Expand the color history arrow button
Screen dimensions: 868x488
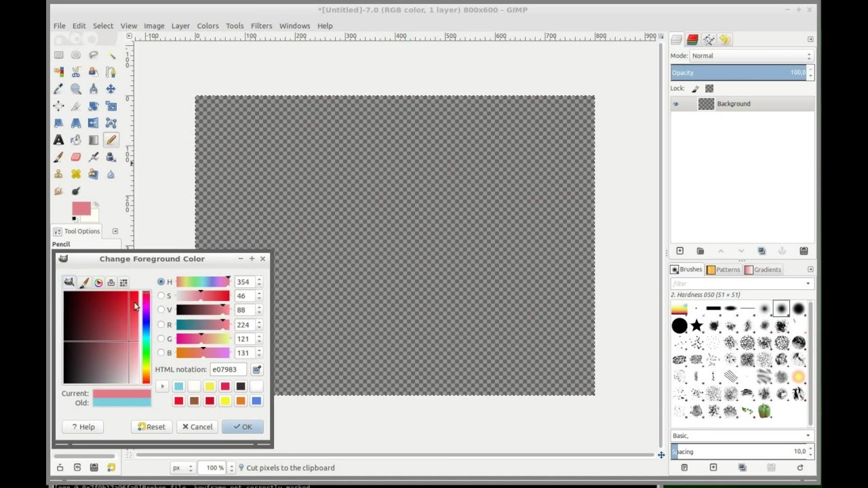161,386
